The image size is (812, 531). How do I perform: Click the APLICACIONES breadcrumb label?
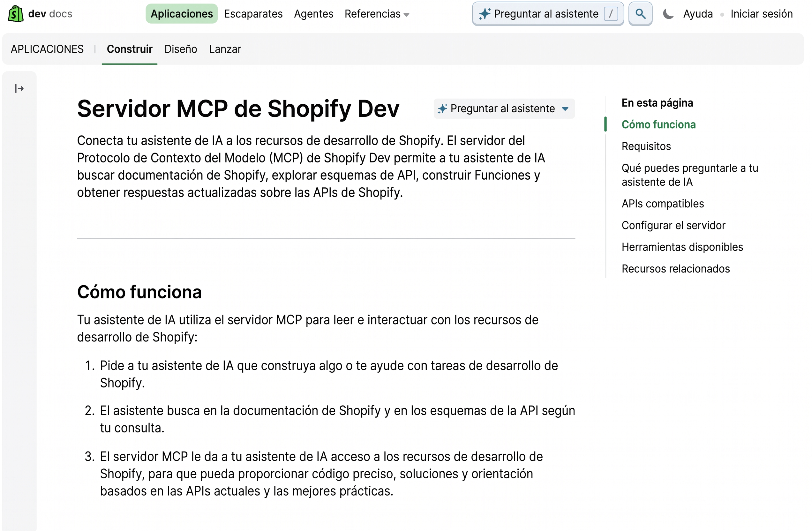coord(47,49)
